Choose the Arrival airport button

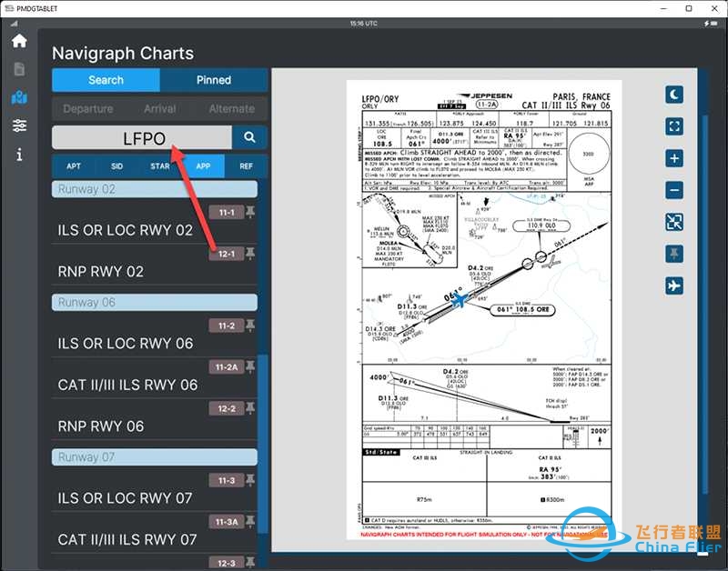click(160, 109)
